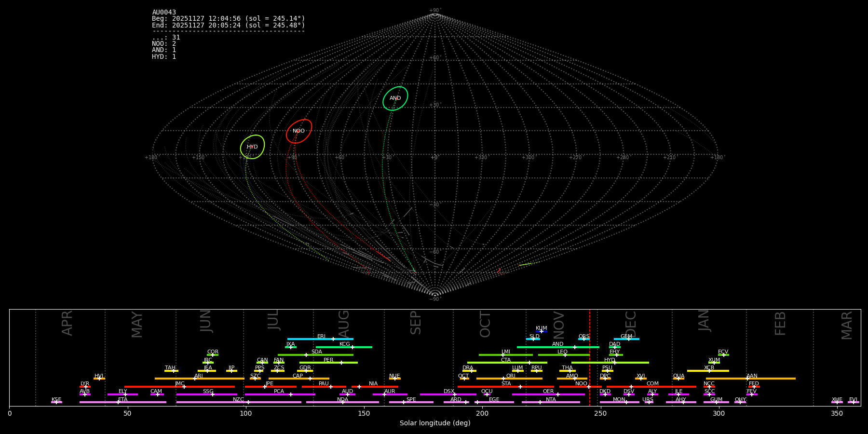Select the QUA shower peak marker
This screenshot has height=434, width=868.
point(678,379)
